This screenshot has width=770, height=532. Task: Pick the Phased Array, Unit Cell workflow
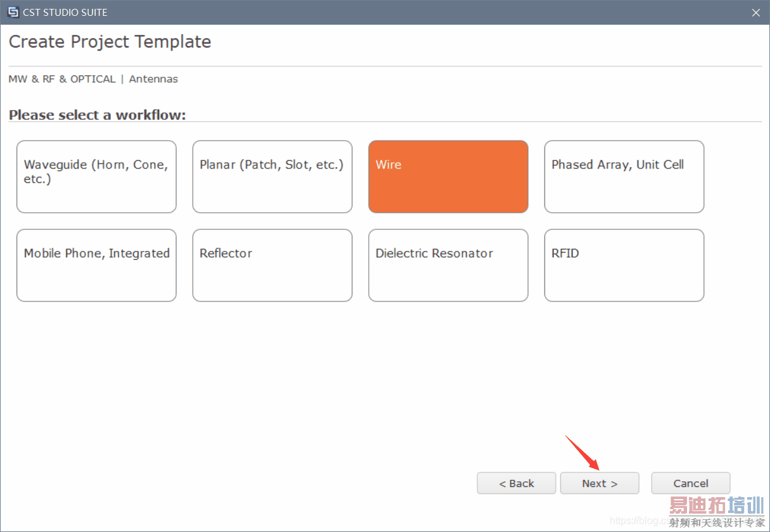tap(624, 177)
